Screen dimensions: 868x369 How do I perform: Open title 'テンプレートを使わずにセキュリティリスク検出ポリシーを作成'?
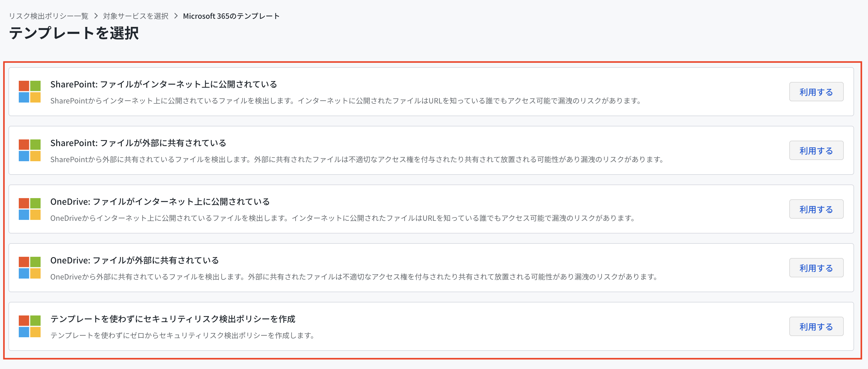pos(173,319)
